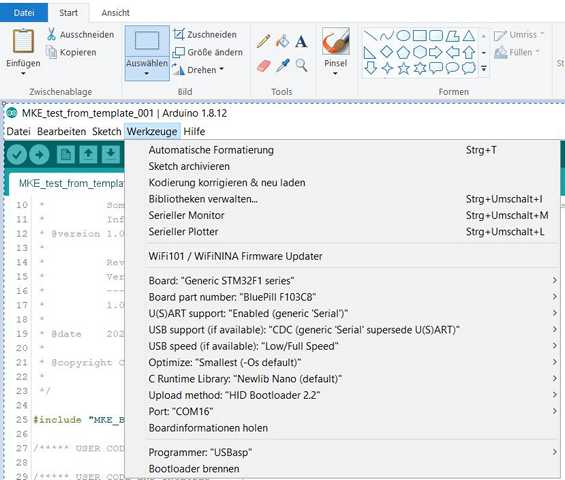Switch to Paint Ansicht tab

(115, 13)
